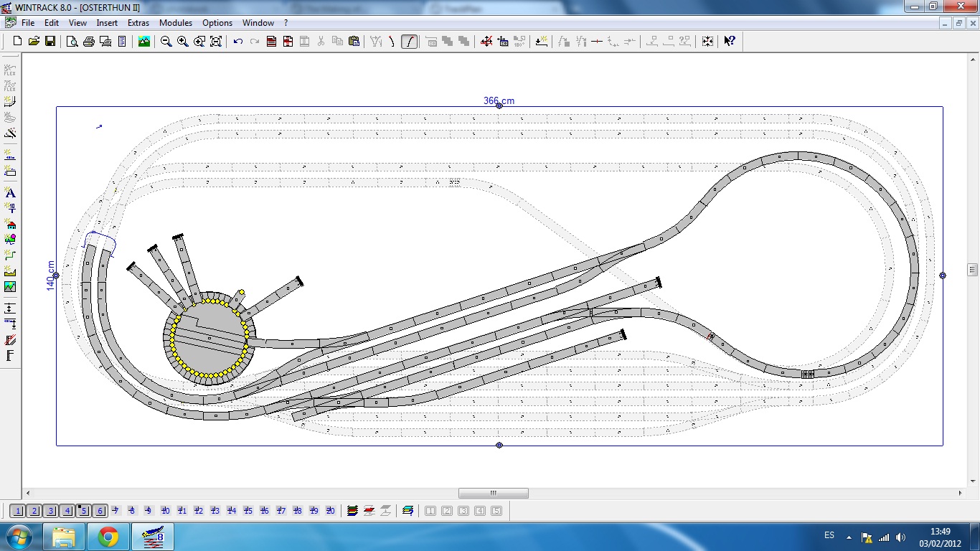Click the ES language indicator
The width and height of the screenshot is (980, 551).
pyautogui.click(x=829, y=535)
